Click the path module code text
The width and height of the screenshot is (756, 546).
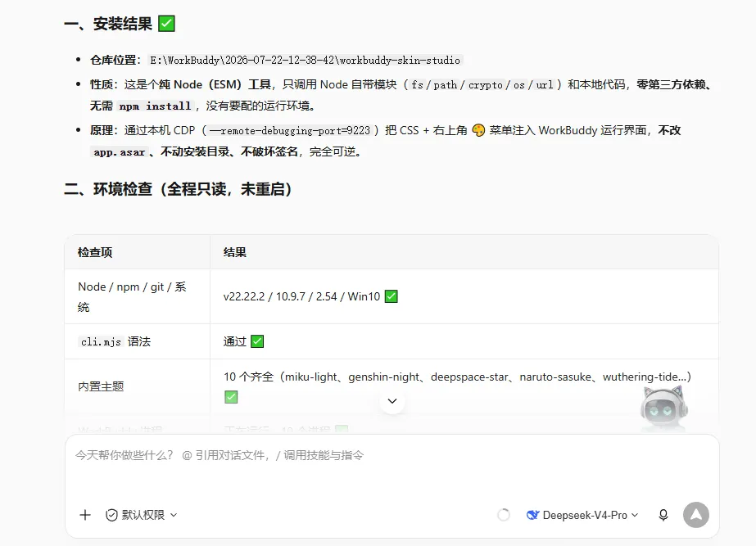point(445,85)
